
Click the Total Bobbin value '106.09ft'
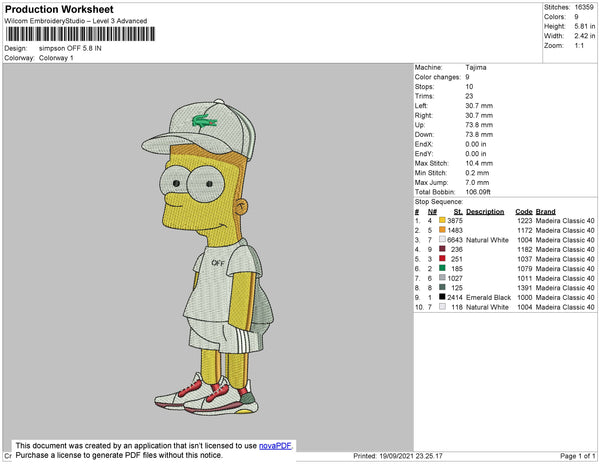coord(478,192)
